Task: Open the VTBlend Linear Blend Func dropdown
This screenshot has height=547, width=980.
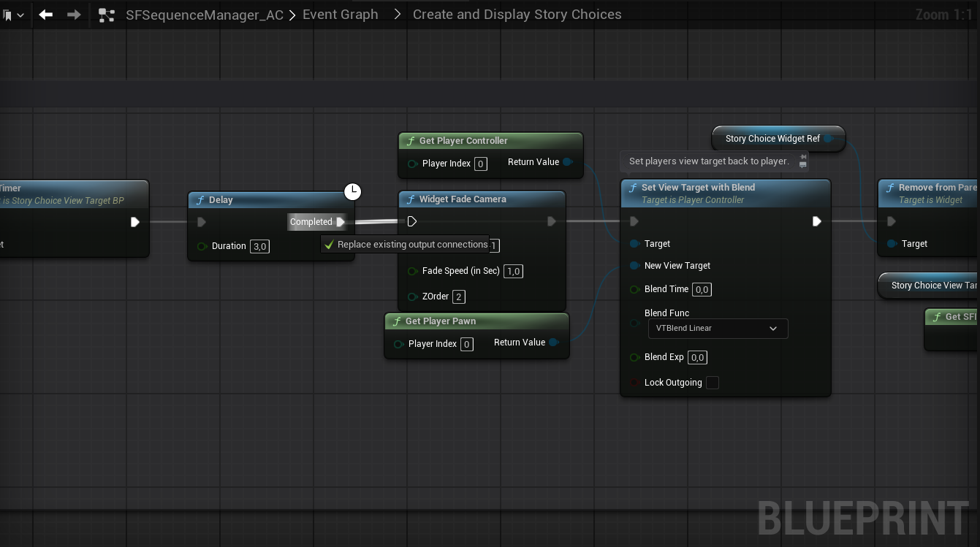Action: click(x=718, y=329)
